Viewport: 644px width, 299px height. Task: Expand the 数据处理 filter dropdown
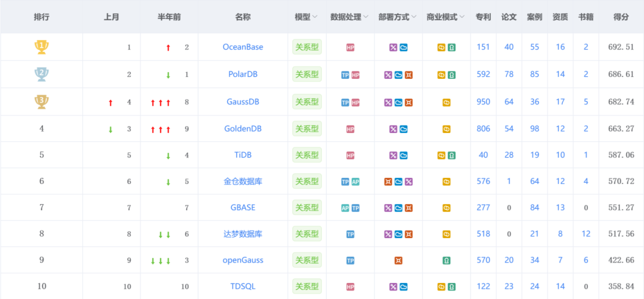click(x=366, y=17)
